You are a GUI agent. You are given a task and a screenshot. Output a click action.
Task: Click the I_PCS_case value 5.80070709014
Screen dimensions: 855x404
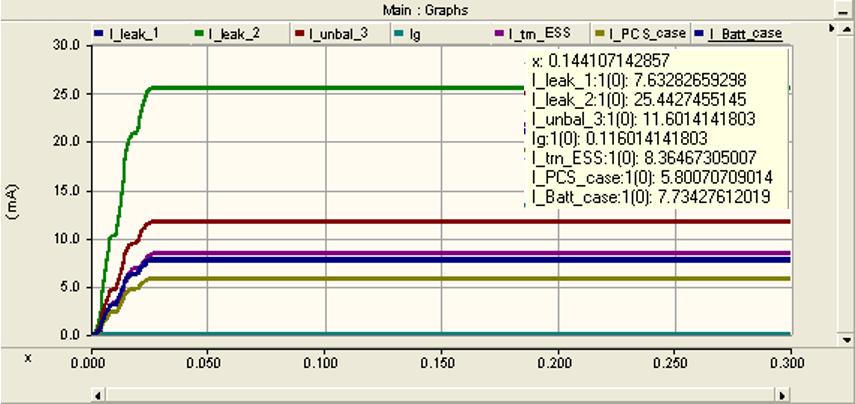click(715, 177)
